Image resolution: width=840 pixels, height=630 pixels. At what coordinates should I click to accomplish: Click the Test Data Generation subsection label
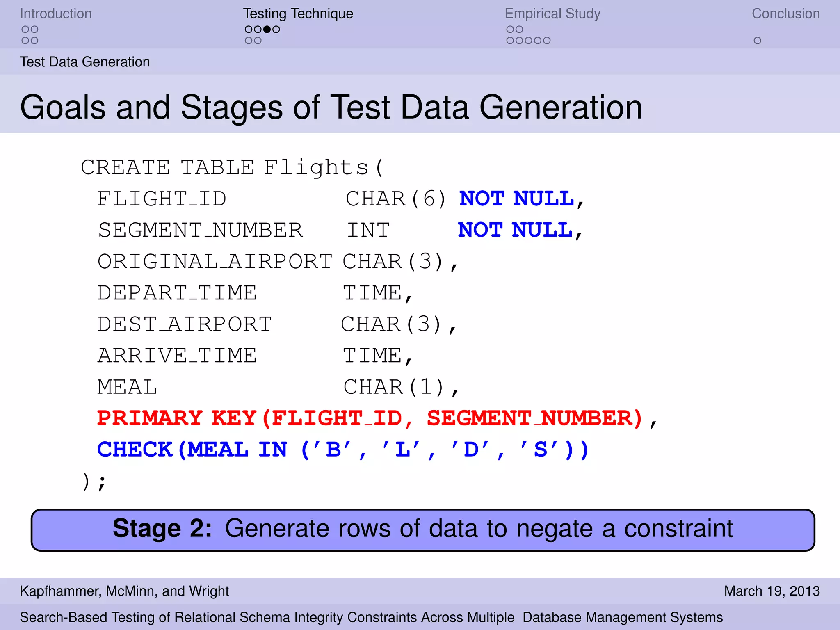click(x=85, y=62)
